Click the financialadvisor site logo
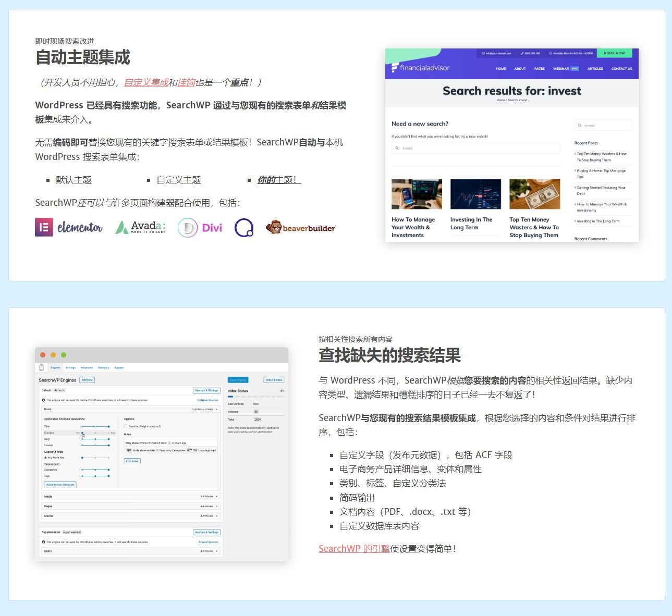 click(x=421, y=67)
